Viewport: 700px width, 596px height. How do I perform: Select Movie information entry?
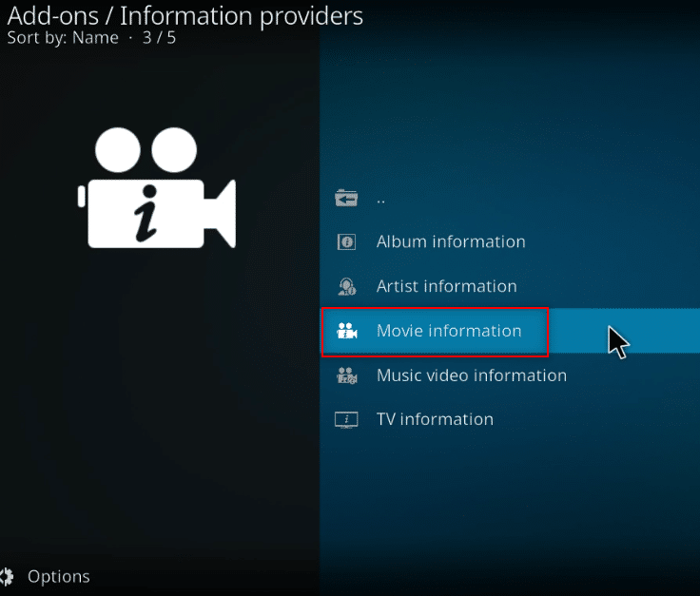pyautogui.click(x=510, y=331)
